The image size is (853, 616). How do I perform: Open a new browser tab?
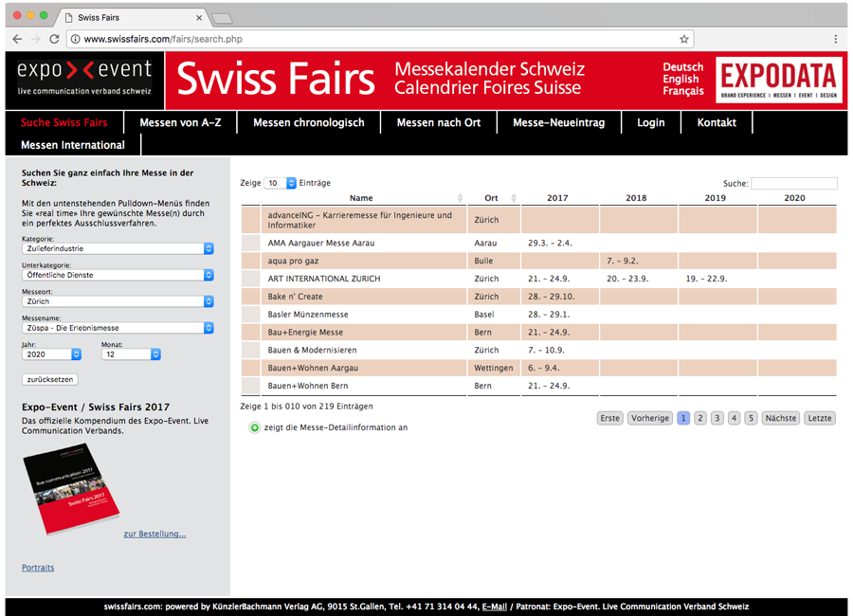[222, 19]
